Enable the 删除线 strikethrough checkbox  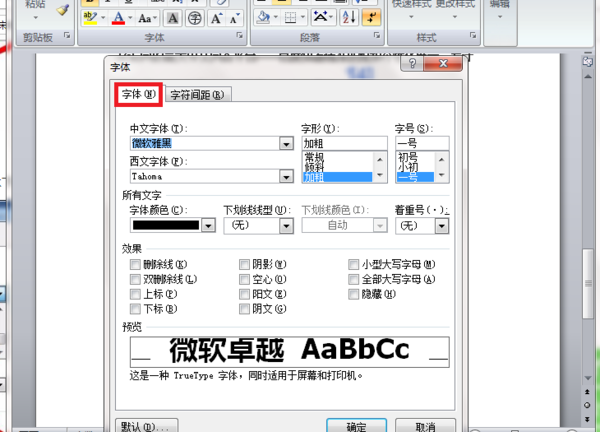point(135,264)
